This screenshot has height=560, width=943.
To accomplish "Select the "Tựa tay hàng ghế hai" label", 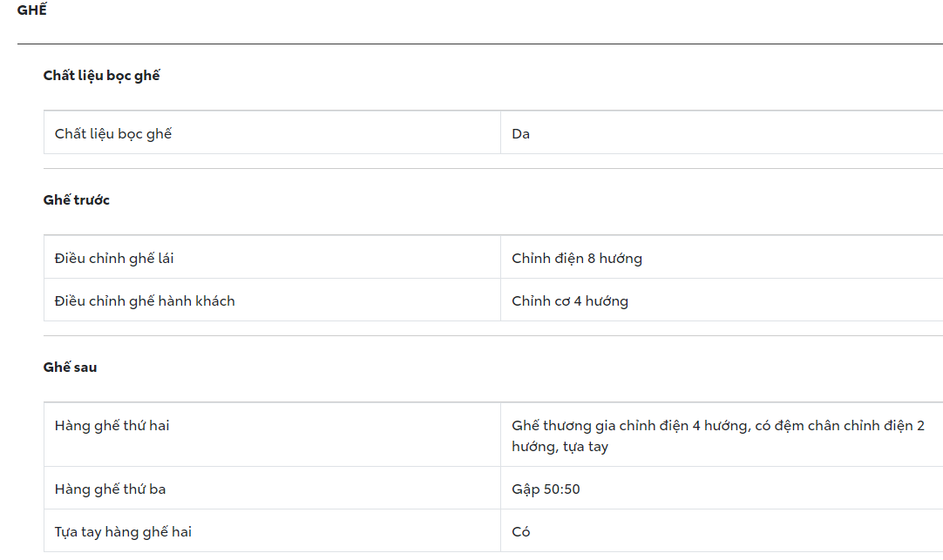I will (x=123, y=532).
